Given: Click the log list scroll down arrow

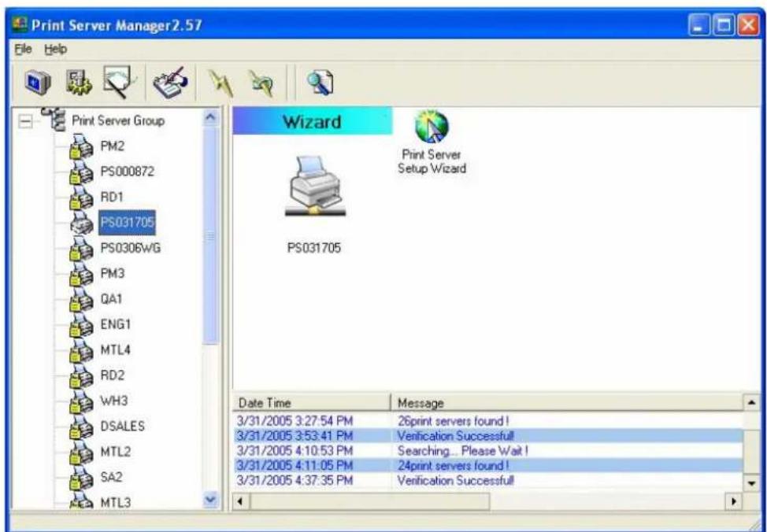Looking at the screenshot, I should (x=751, y=483).
